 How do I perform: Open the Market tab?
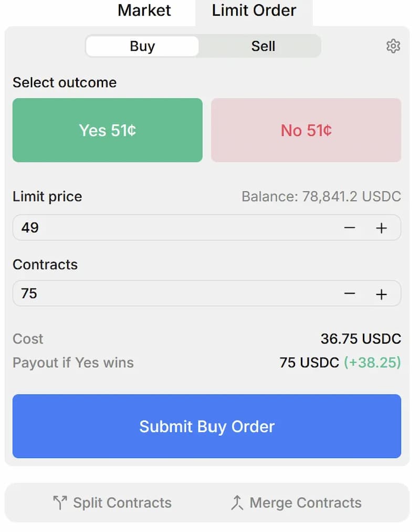(x=144, y=10)
